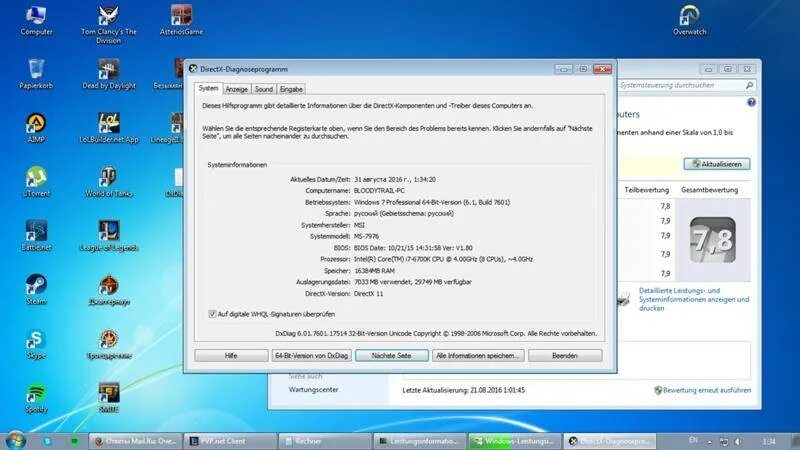Click the 64-Bit-Version von DxDiag button

point(311,356)
